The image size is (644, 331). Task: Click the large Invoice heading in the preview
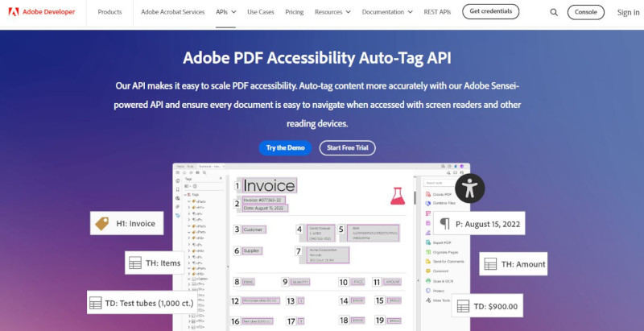click(x=270, y=185)
